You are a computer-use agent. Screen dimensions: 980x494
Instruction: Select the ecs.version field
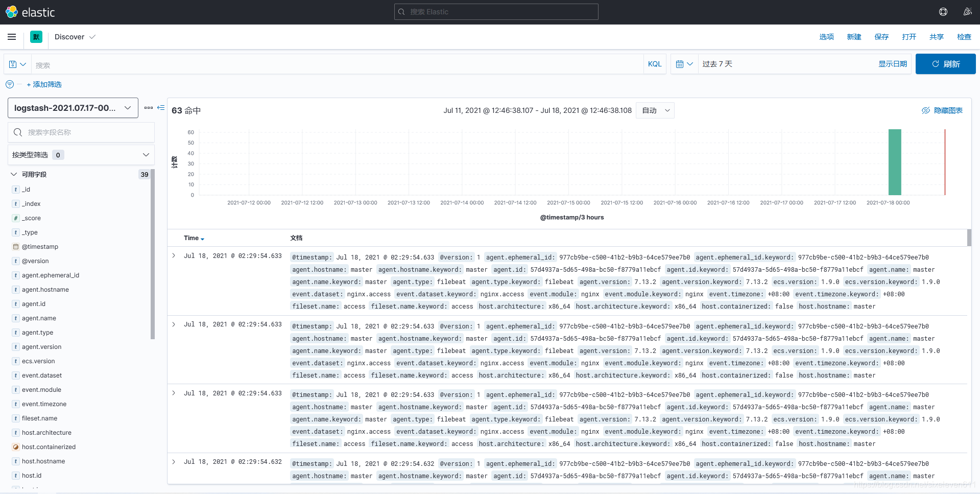[38, 361]
